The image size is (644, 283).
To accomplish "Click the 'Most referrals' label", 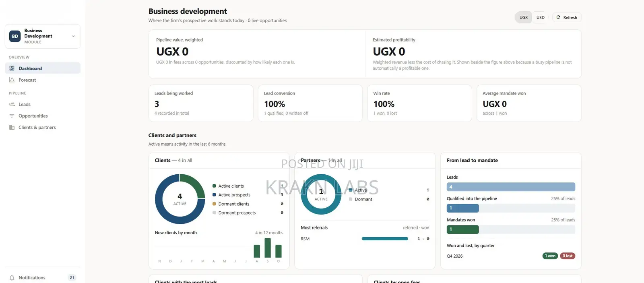I will [314, 227].
